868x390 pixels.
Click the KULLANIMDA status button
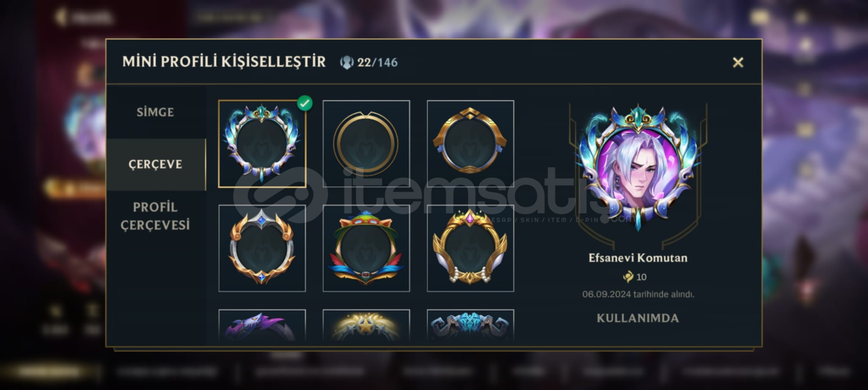638,318
